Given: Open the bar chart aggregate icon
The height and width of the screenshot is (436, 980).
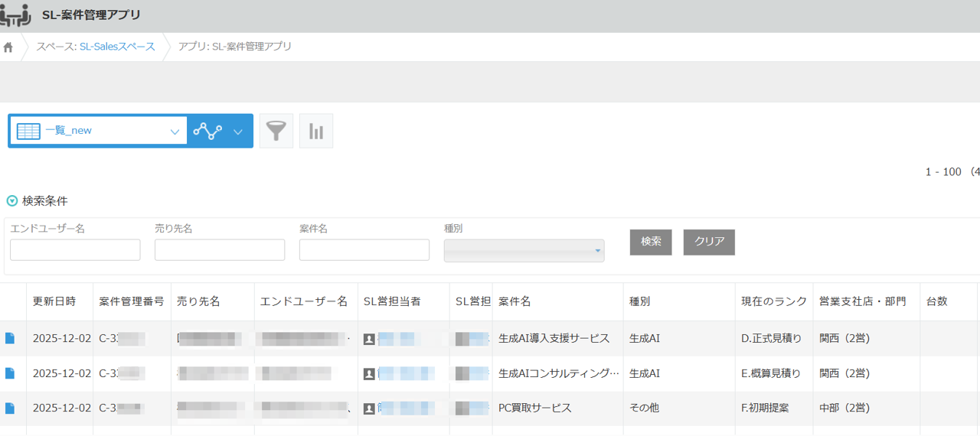Looking at the screenshot, I should [316, 131].
